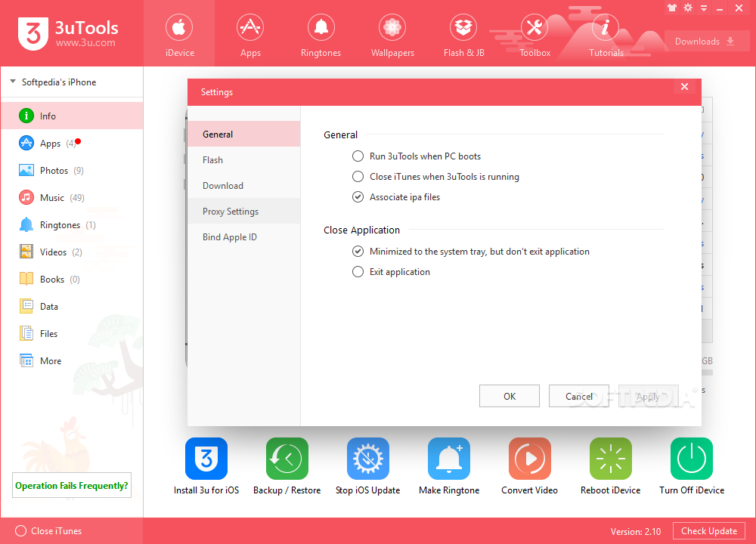Open Make Ringtone tool
The image size is (756, 544).
tap(449, 458)
